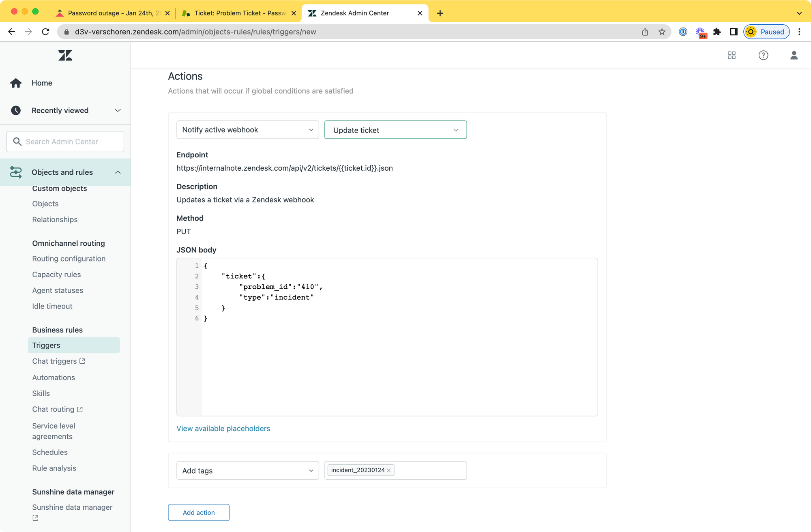Click the Zendesk logo in sidebar
This screenshot has height=532, width=811.
tap(65, 56)
